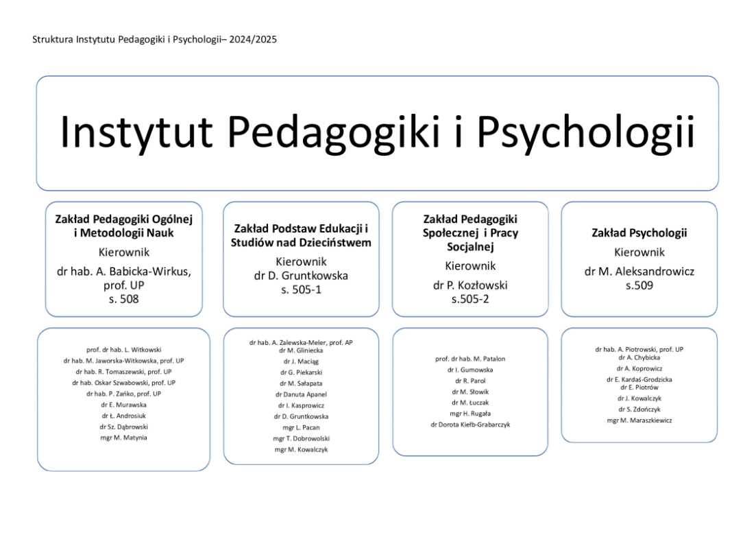Image resolution: width=756 pixels, height=535 pixels.
Task: Select 'dr hab. A. Babicka-Wirkus, prof. UP'
Action: click(124, 278)
